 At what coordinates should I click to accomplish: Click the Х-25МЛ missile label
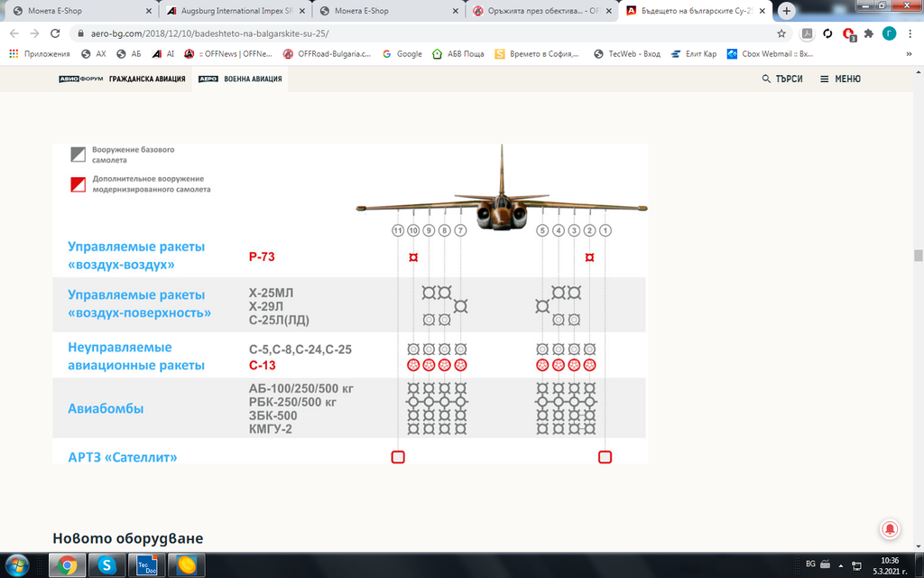(271, 294)
